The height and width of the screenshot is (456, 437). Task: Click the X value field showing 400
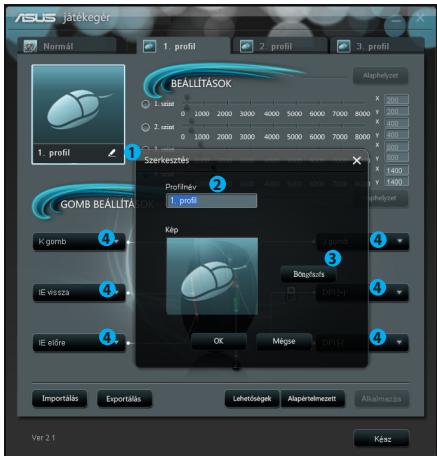[396, 123]
